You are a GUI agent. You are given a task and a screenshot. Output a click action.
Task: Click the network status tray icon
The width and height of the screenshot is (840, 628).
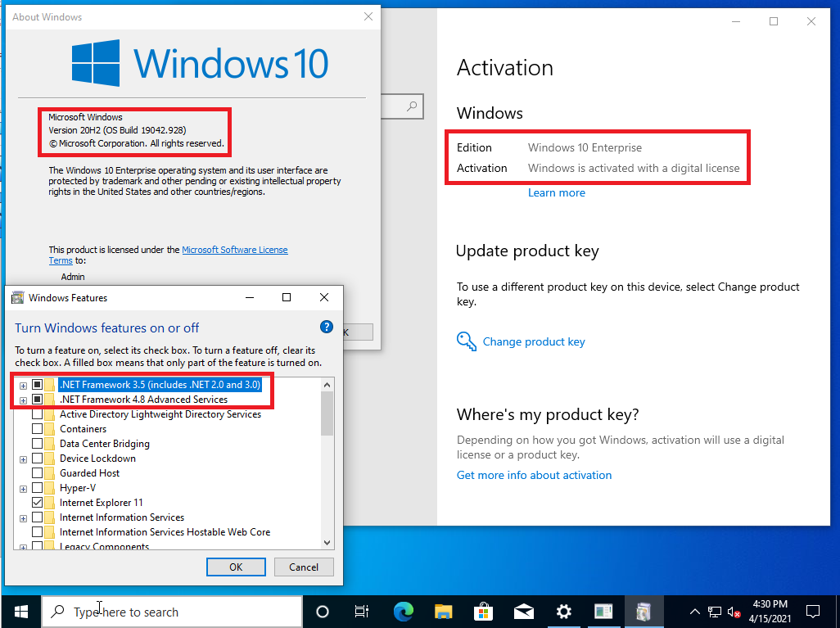click(715, 612)
